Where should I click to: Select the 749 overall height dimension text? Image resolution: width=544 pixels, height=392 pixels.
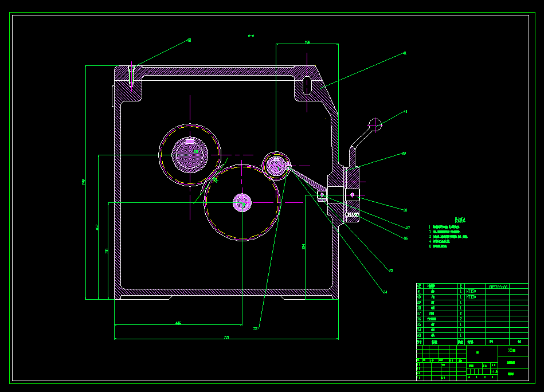(x=83, y=182)
